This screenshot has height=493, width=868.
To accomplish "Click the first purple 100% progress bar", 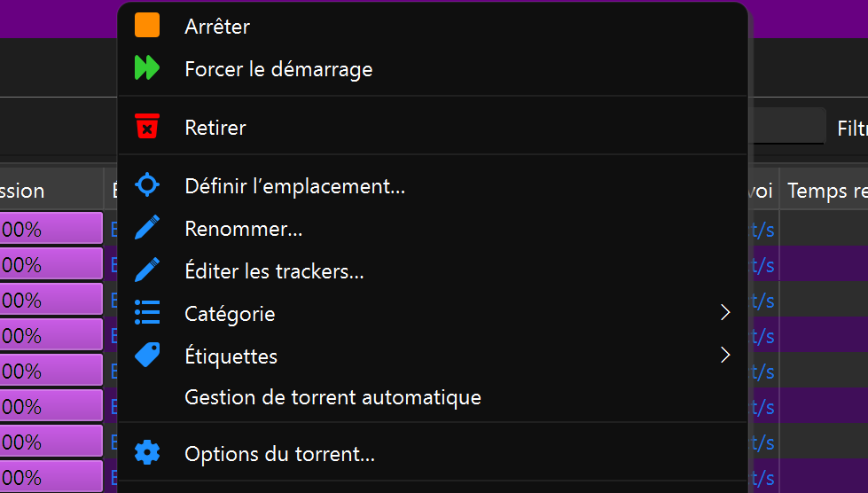I will [x=51, y=228].
